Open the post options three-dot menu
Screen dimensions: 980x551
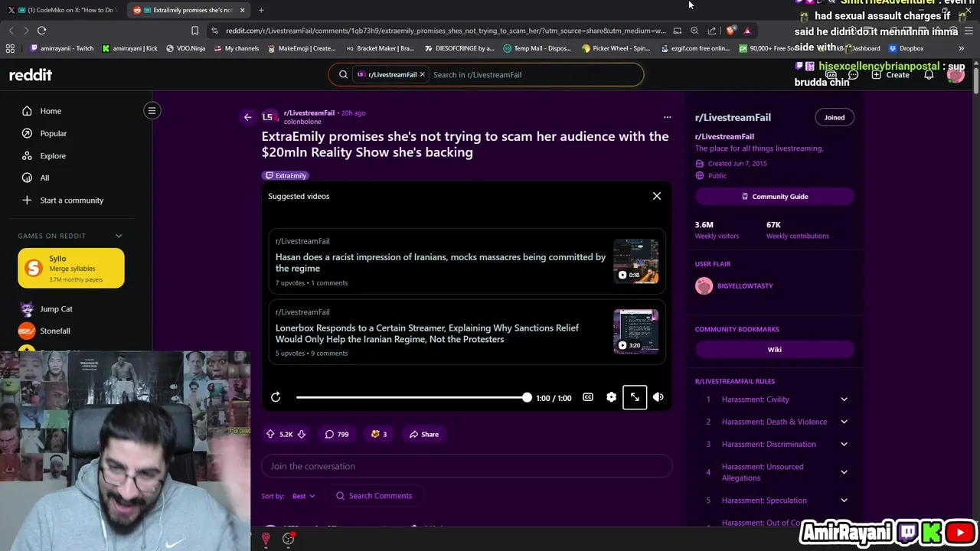point(667,117)
